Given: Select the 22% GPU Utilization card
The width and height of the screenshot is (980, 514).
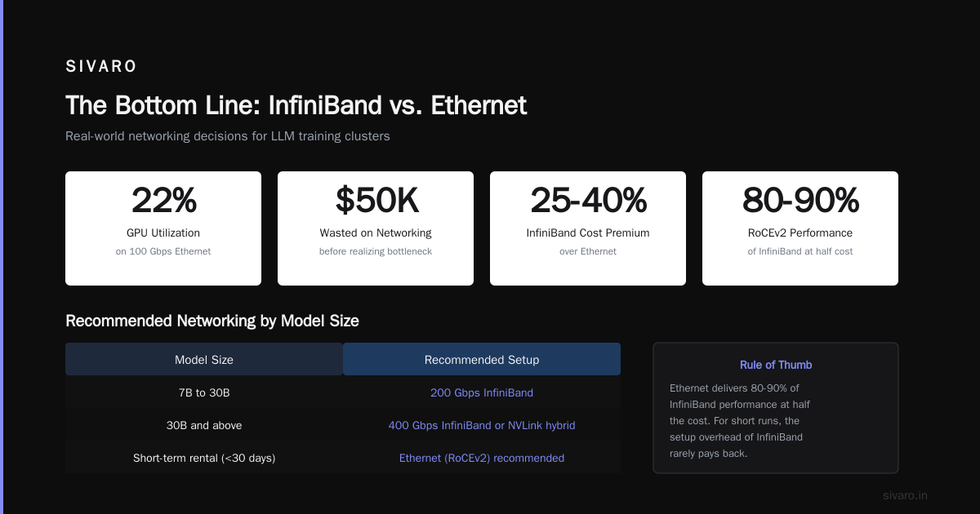Looking at the screenshot, I should [x=163, y=228].
